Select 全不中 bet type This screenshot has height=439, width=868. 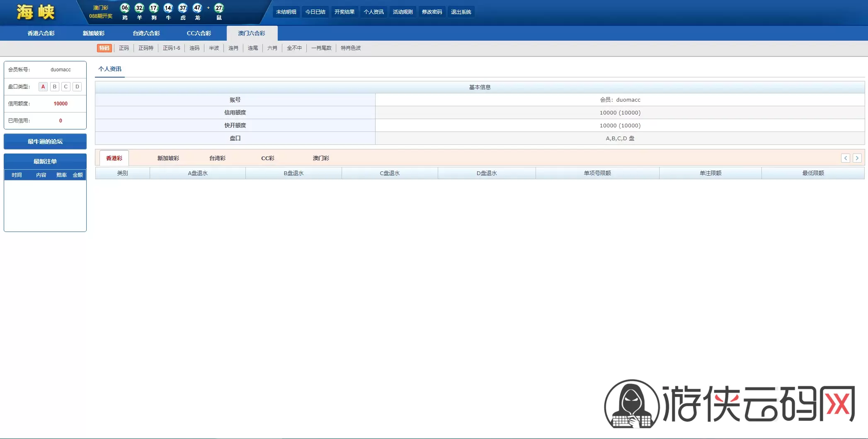(294, 48)
